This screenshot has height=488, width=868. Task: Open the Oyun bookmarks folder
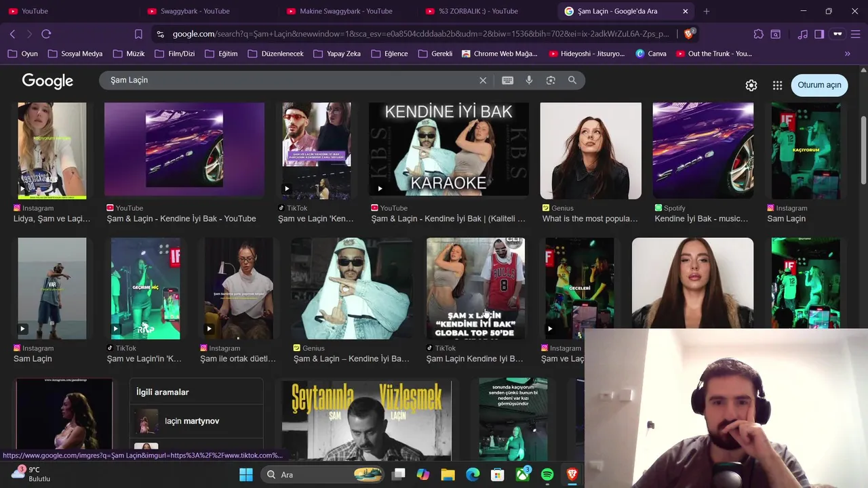(22, 54)
